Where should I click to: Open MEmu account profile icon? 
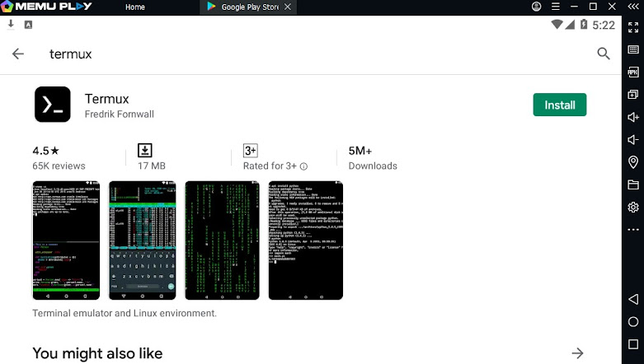tap(537, 7)
